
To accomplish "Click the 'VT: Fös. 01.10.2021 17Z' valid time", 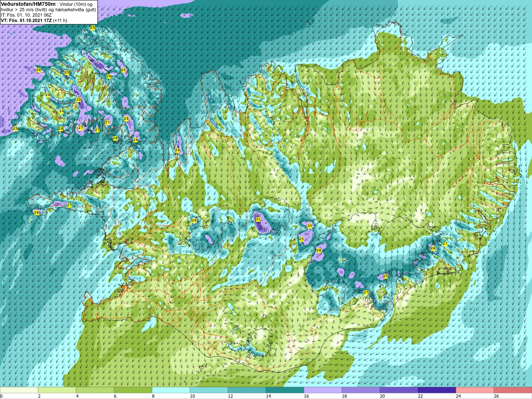I will [x=26, y=20].
